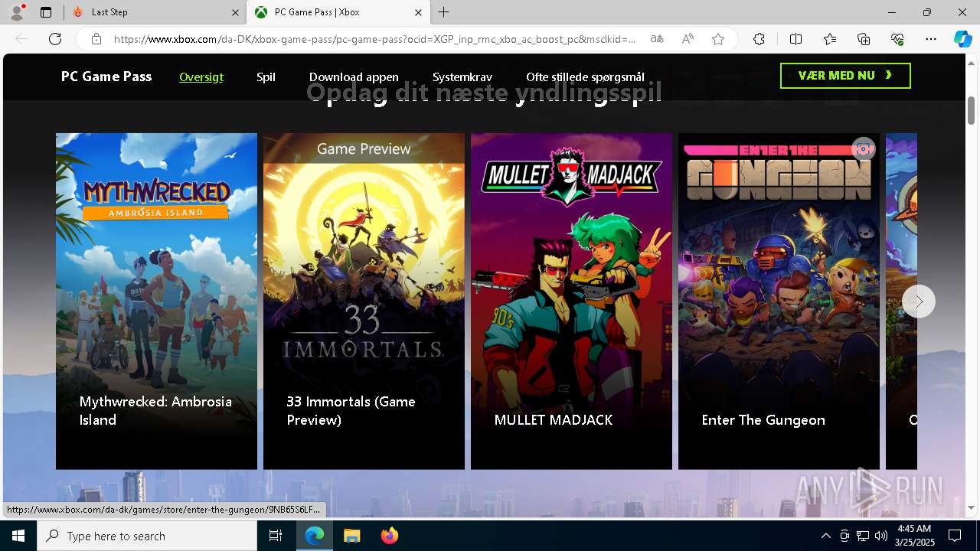980x551 pixels.
Task: Open the Enter The Gungeon game card
Action: [779, 301]
